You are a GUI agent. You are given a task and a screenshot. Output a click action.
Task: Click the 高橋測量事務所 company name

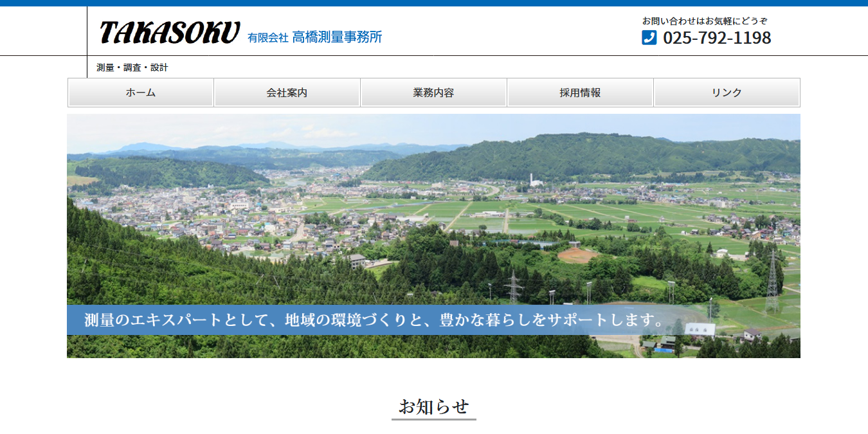click(337, 37)
